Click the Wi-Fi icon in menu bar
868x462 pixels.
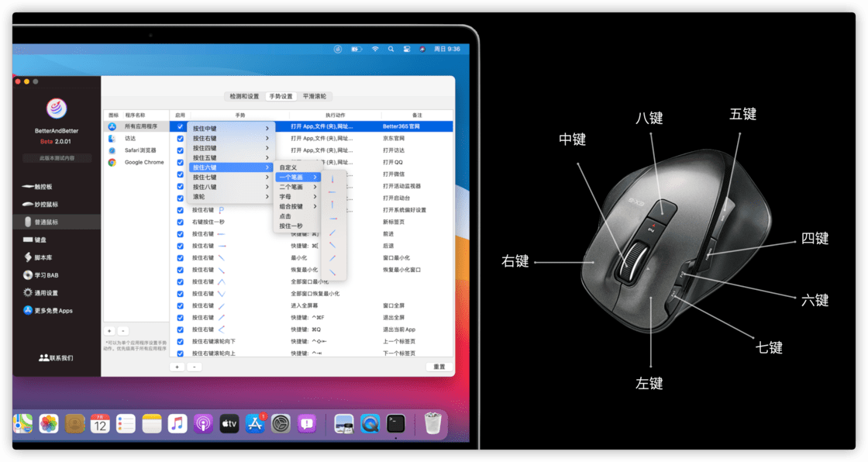[375, 49]
